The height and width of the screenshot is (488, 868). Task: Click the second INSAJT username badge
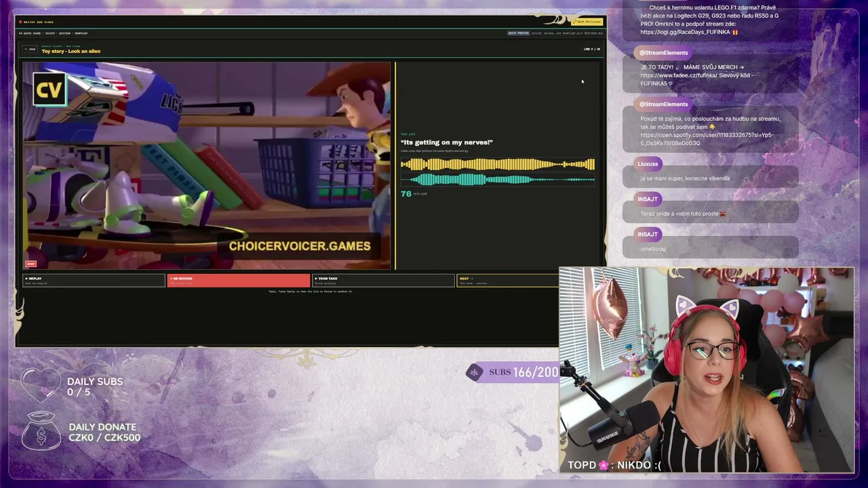pos(648,234)
